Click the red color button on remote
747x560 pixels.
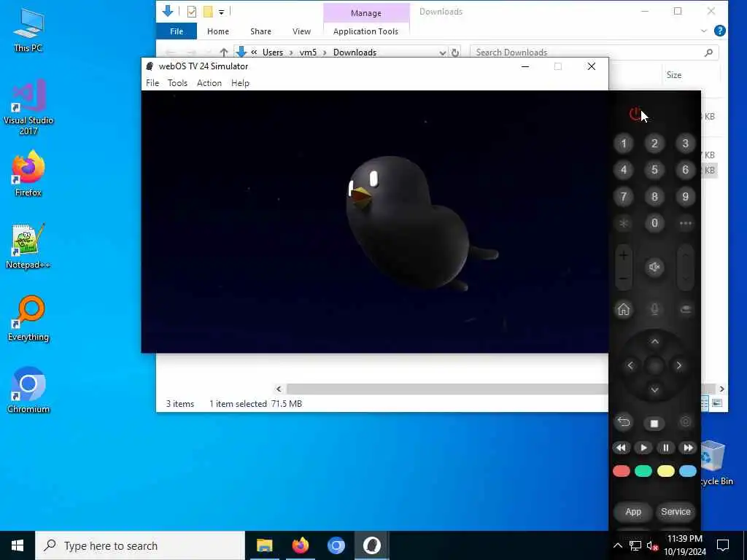coord(622,471)
